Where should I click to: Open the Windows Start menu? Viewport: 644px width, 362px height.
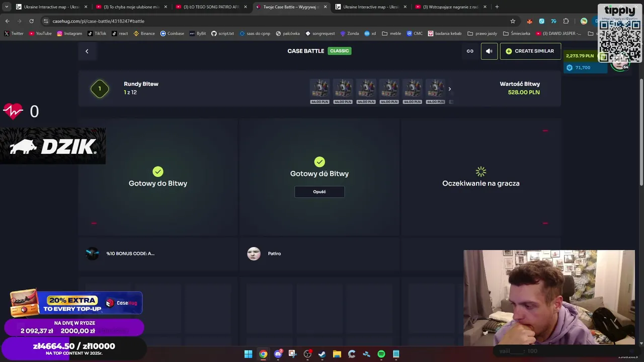click(248, 354)
